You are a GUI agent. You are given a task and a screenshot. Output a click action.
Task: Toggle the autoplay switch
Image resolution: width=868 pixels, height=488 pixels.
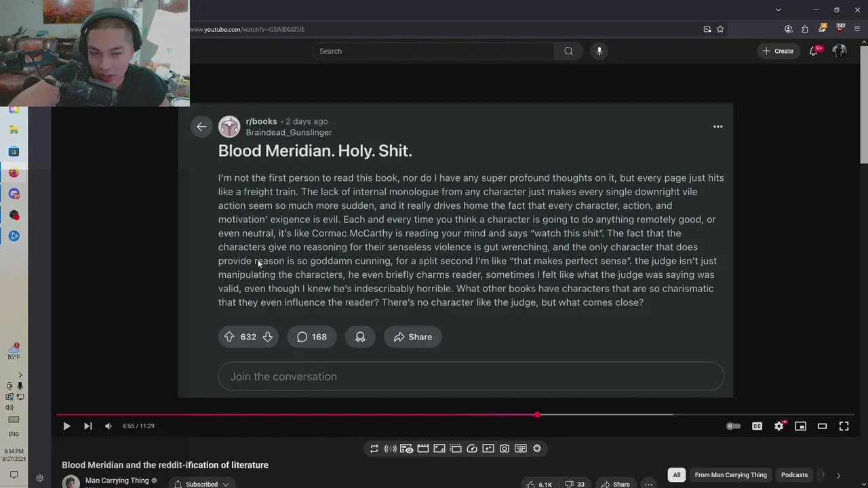pos(733,426)
